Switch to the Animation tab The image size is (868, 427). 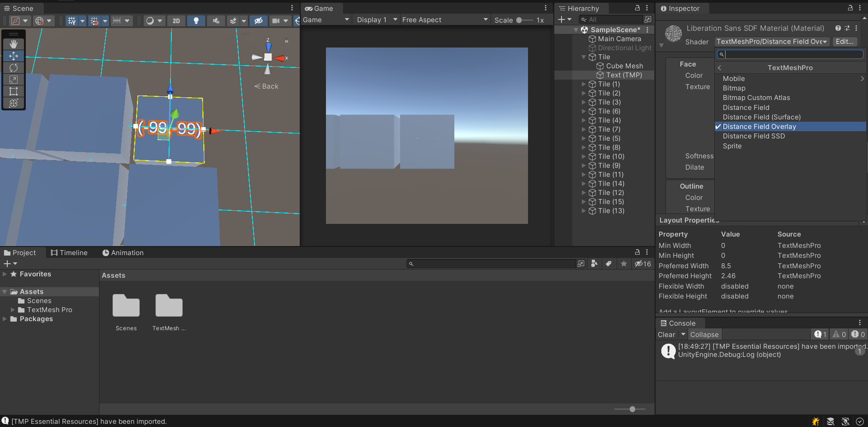[x=123, y=253]
